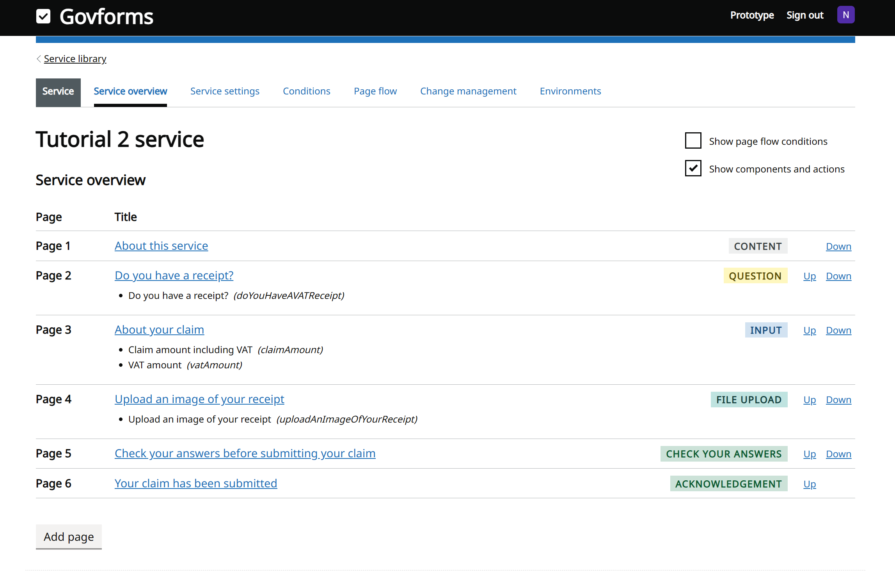This screenshot has width=895, height=588.
Task: Open Do you have a receipt? page
Action: (x=174, y=275)
